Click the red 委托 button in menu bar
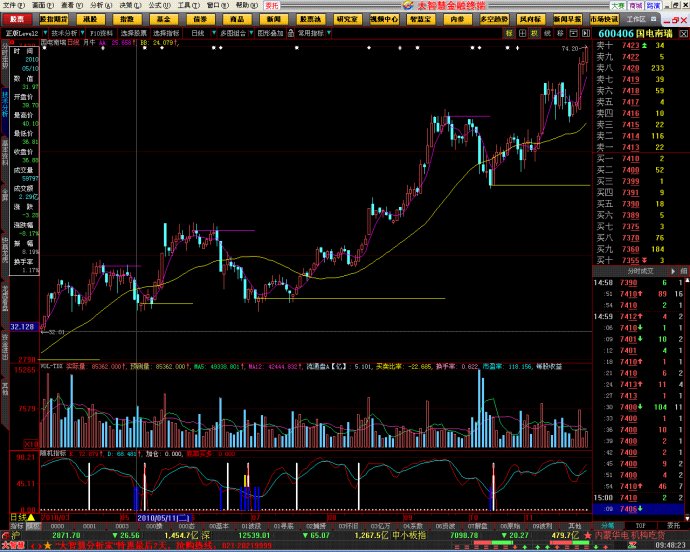Screen dimensions: 690x552 tap(272, 6)
